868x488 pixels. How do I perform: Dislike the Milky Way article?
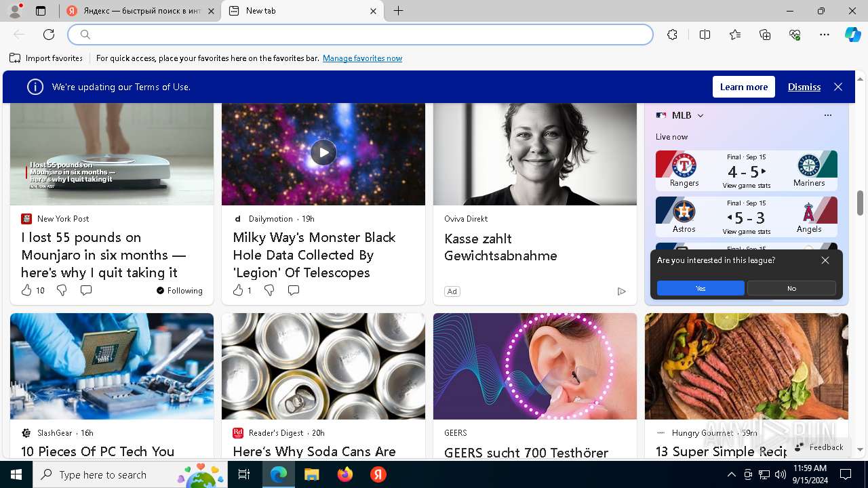pyautogui.click(x=269, y=290)
